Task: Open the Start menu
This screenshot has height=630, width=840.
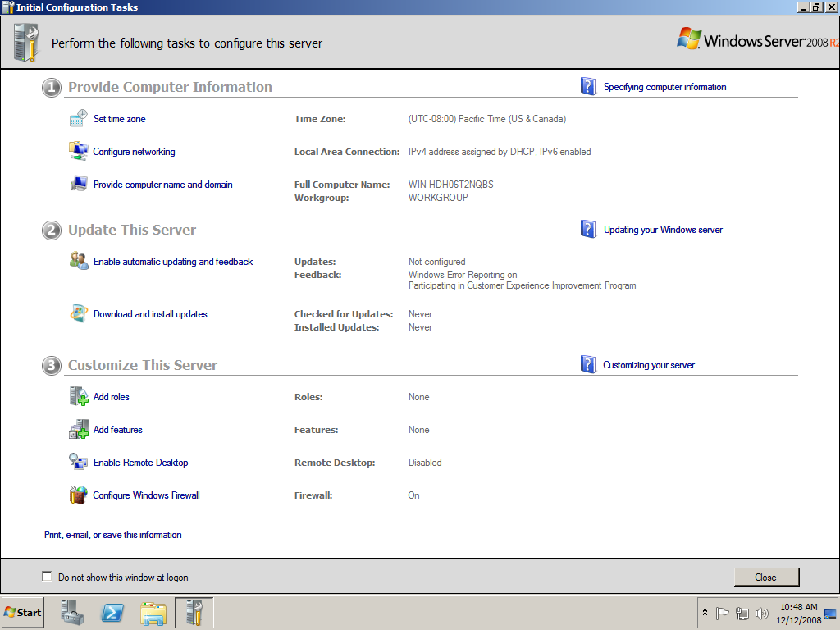Action: pos(23,613)
